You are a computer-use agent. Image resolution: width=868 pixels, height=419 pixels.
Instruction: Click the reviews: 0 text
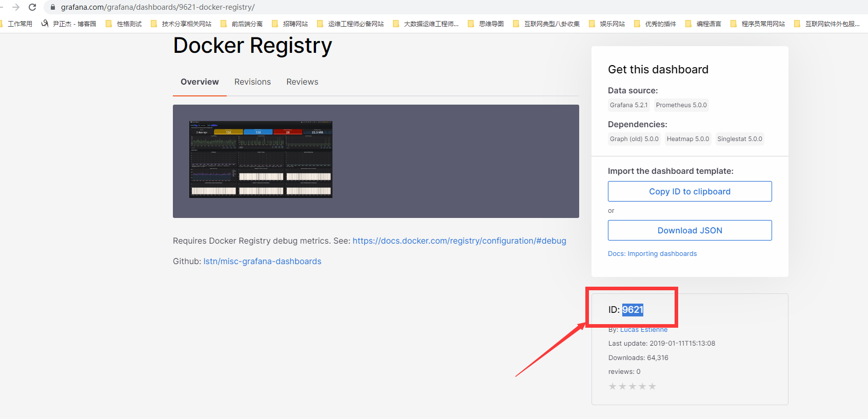coord(624,372)
